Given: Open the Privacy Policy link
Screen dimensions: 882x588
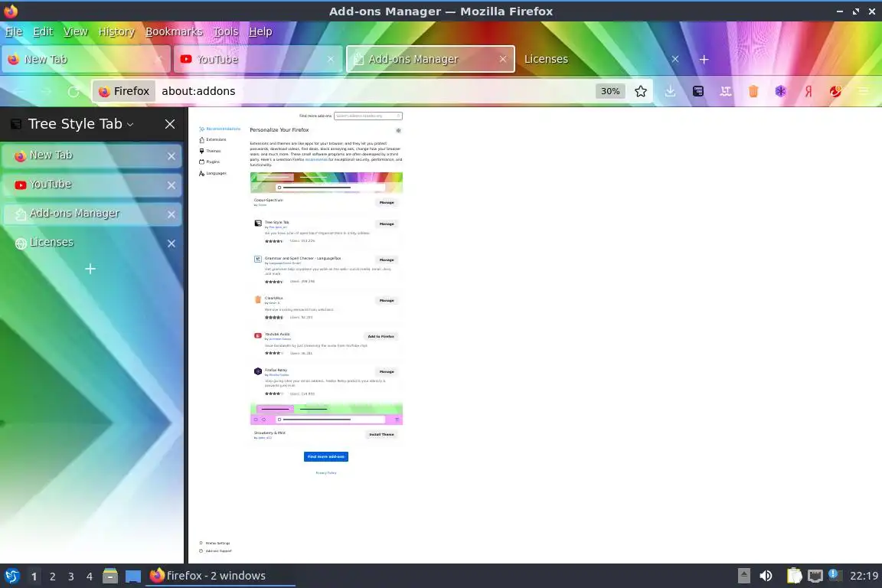Looking at the screenshot, I should (325, 472).
